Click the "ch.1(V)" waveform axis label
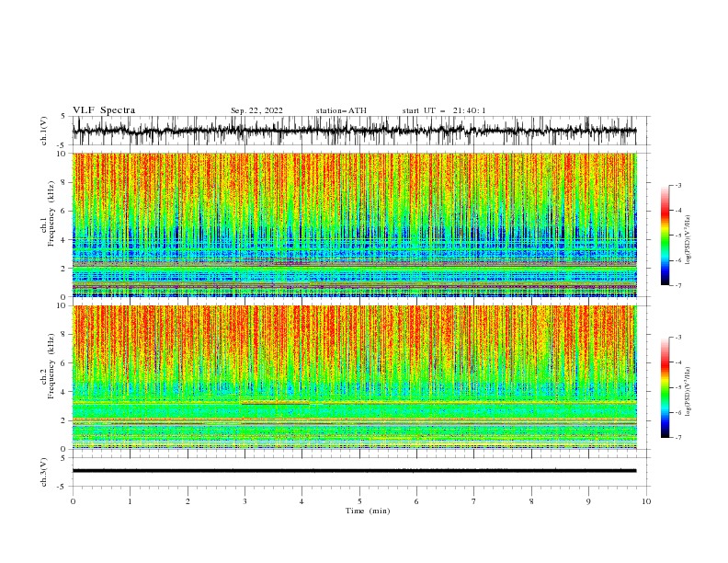This screenshot has width=728, height=563. 44,131
